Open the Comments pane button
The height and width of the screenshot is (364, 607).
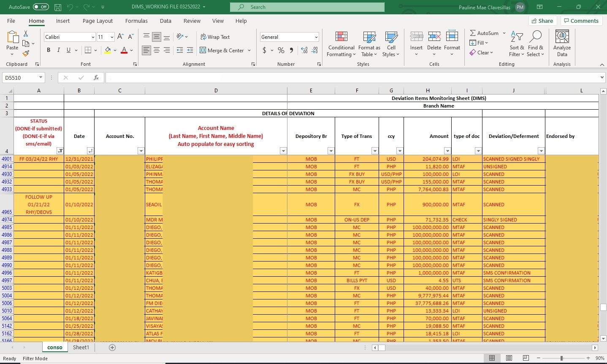(580, 21)
